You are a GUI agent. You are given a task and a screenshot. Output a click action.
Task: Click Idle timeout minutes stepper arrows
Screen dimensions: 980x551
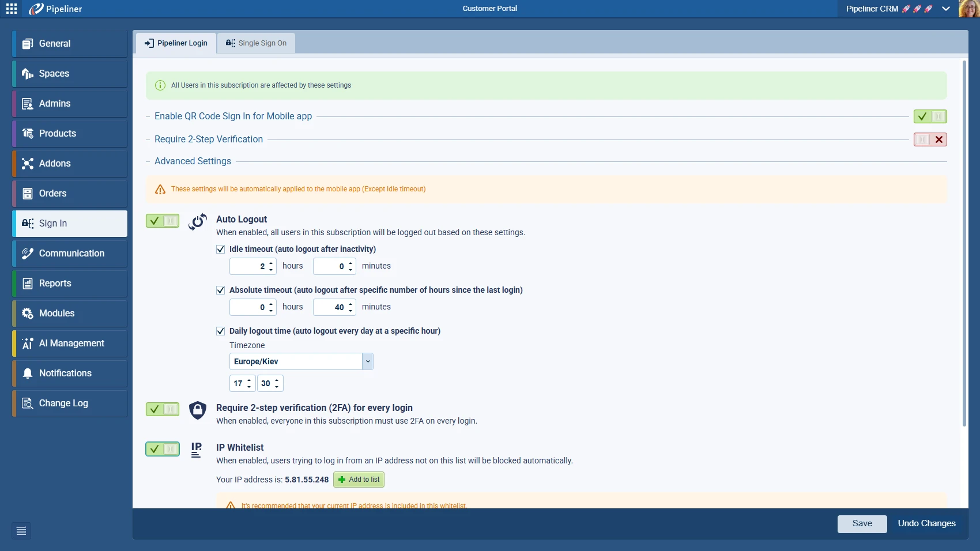coord(350,266)
